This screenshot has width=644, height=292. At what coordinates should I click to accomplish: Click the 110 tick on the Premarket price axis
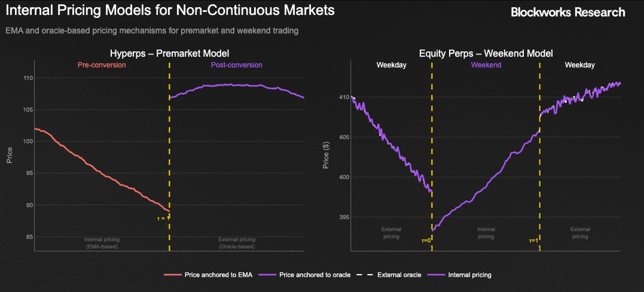tap(28, 78)
